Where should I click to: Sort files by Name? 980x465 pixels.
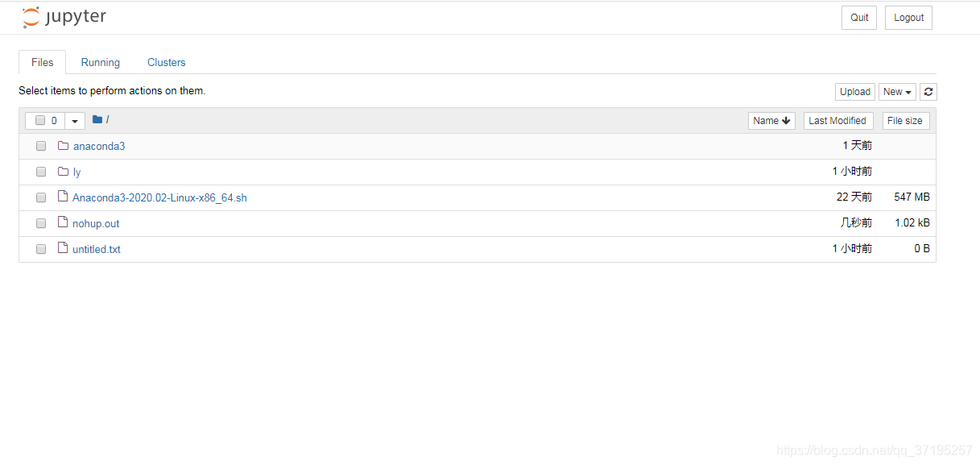click(x=771, y=120)
